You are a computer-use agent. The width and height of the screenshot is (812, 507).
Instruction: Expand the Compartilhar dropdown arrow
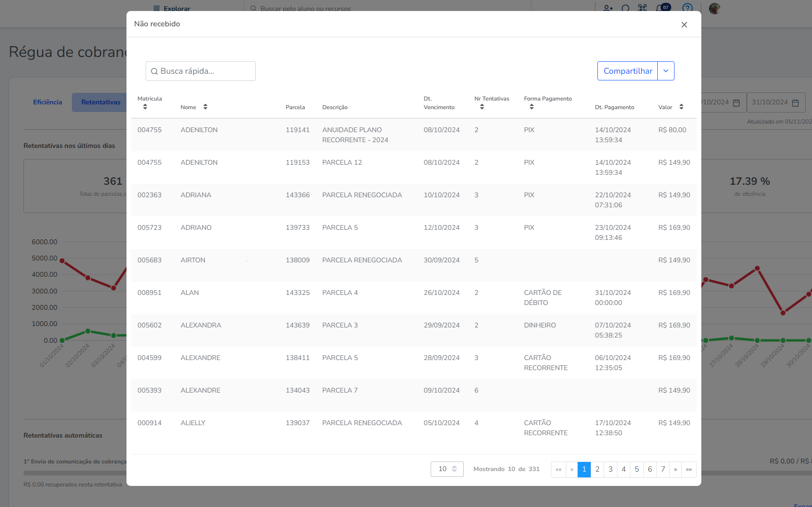coord(666,71)
